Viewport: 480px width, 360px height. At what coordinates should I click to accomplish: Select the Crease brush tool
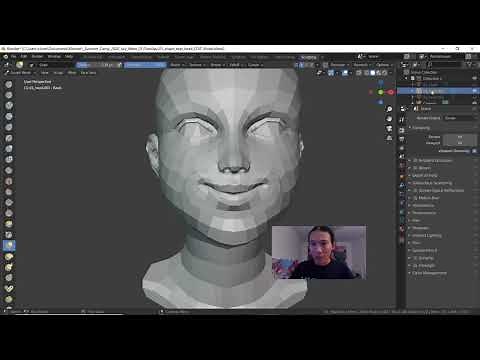(x=9, y=170)
